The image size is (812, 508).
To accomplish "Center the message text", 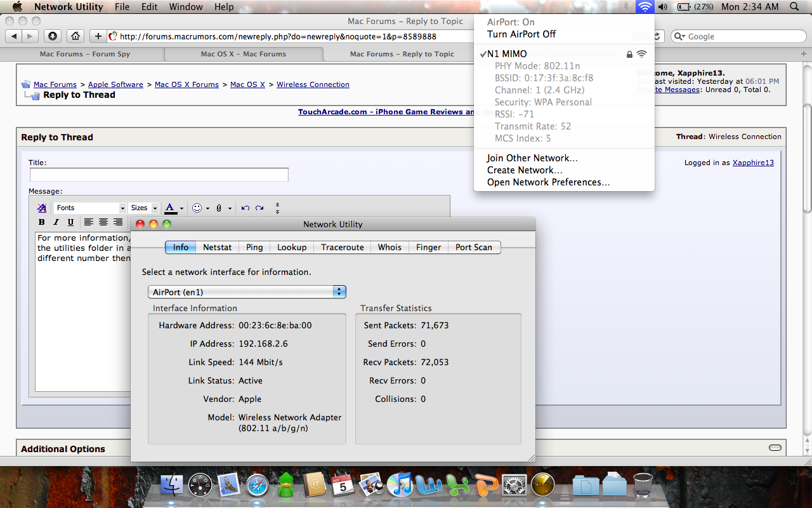I will pyautogui.click(x=103, y=222).
